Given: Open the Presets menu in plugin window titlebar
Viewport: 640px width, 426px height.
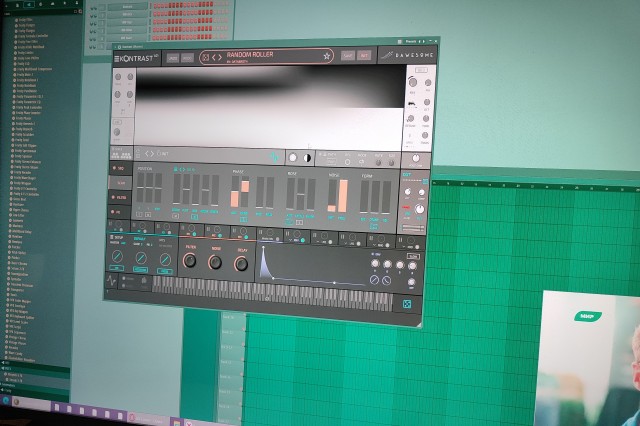Looking at the screenshot, I should coord(410,41).
